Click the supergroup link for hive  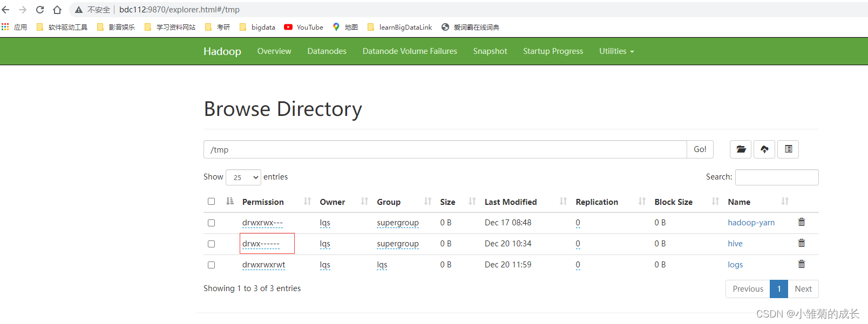coord(398,244)
